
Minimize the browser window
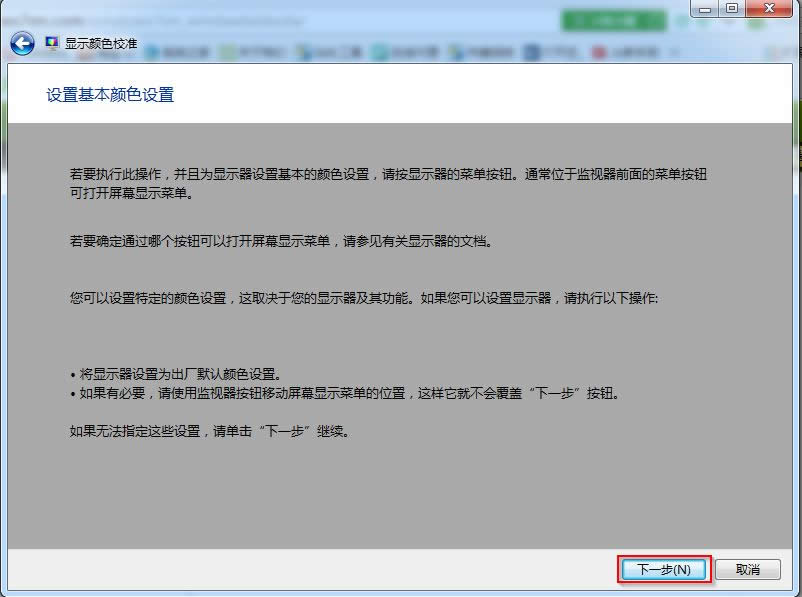pyautogui.click(x=706, y=9)
